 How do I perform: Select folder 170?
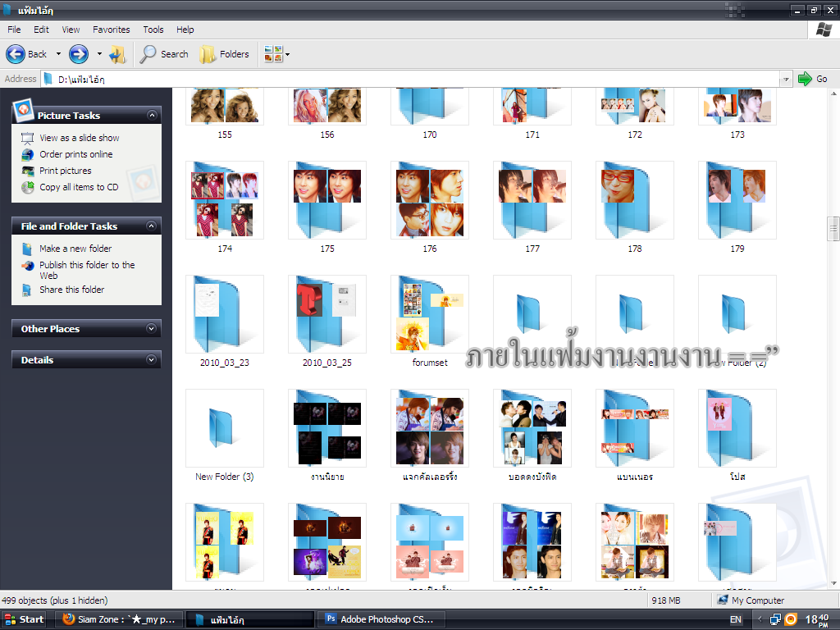pyautogui.click(x=430, y=112)
